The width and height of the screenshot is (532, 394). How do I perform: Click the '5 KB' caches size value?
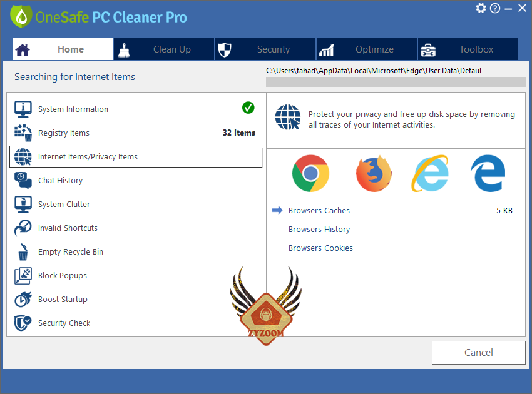click(504, 211)
